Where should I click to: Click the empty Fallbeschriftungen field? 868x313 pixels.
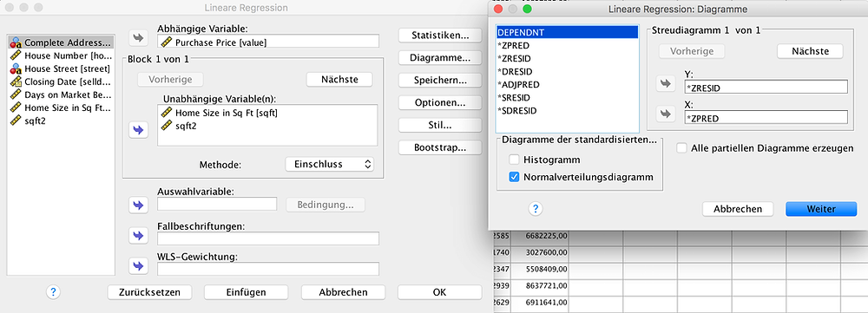[x=268, y=238]
